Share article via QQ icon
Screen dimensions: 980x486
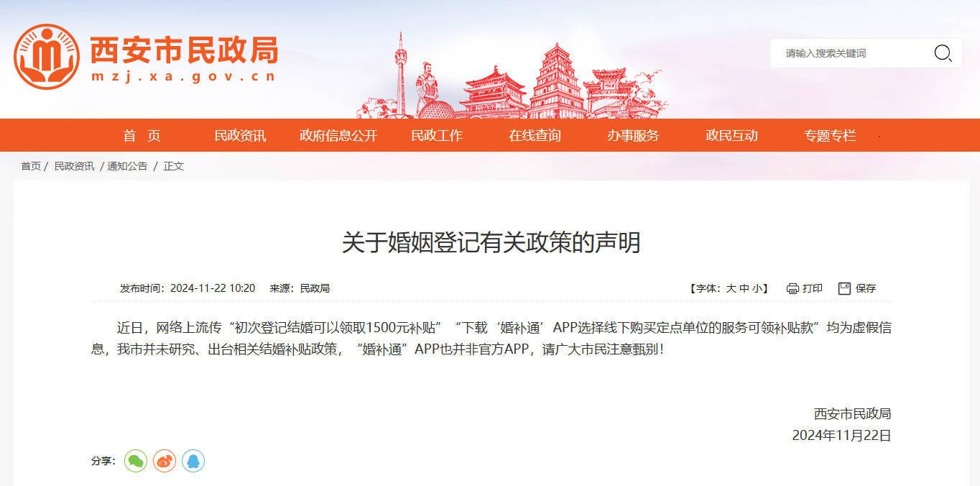coord(193,461)
